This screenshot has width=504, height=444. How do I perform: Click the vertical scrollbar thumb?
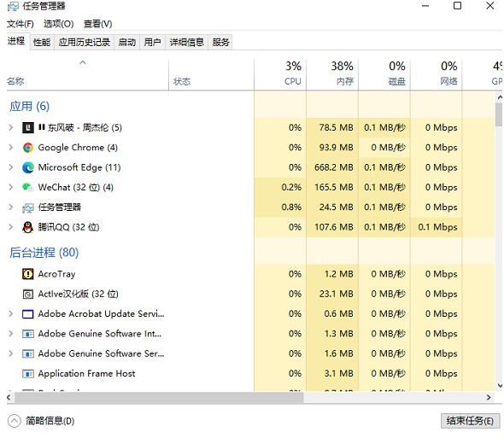(x=499, y=114)
